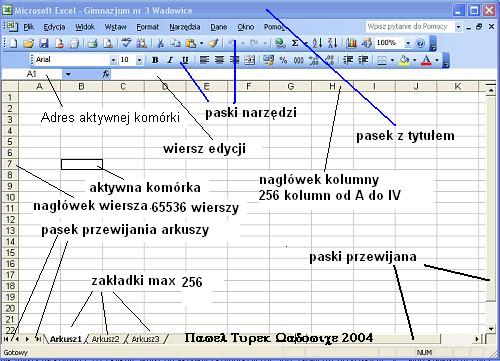Viewport: 500px width, 361px height.
Task: Cut selection with the scissors icon
Action: (160, 43)
